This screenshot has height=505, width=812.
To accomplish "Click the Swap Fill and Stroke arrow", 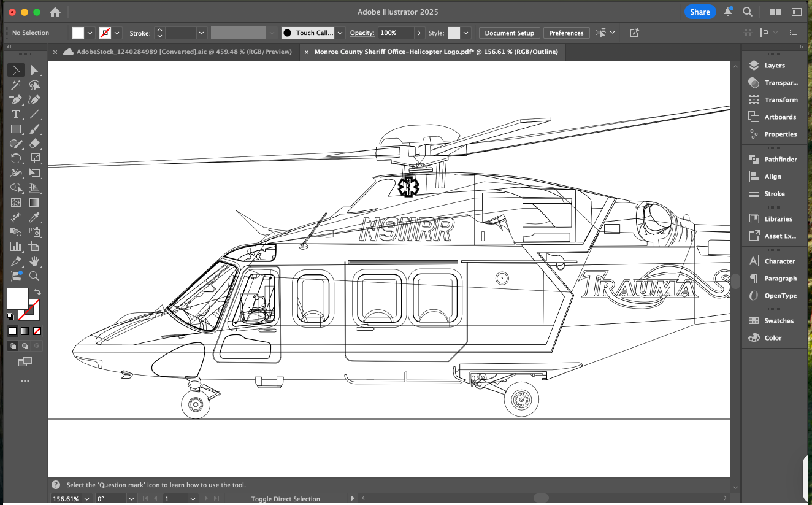I will pyautogui.click(x=37, y=292).
